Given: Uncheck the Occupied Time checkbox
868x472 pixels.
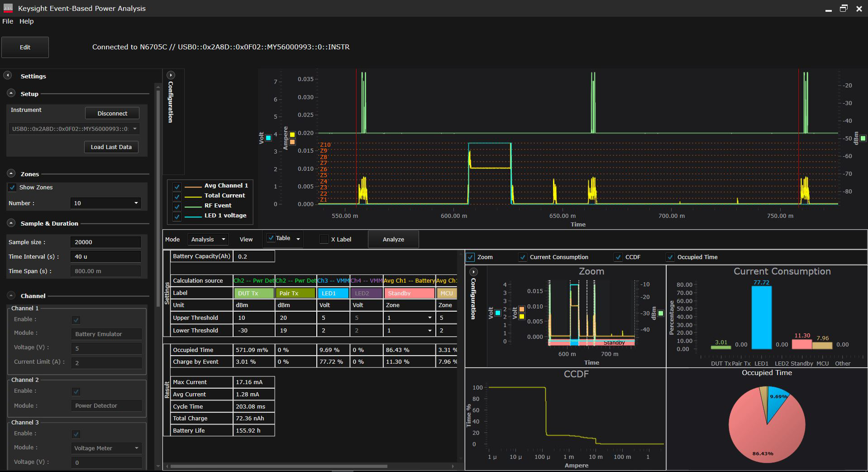Looking at the screenshot, I should pyautogui.click(x=670, y=257).
